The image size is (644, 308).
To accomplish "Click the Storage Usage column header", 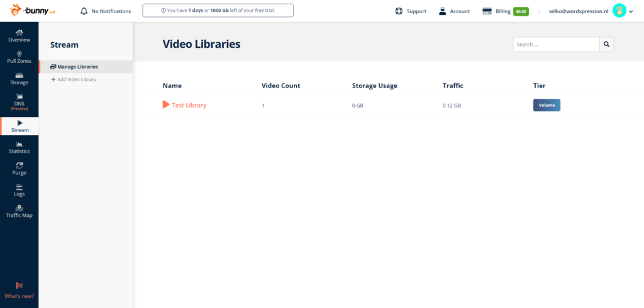I will 375,86.
